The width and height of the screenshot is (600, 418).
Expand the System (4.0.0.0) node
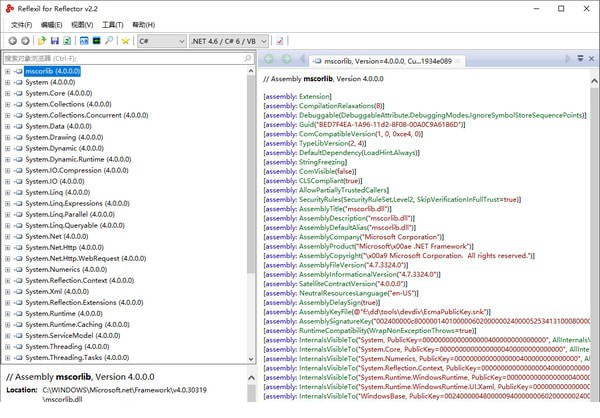pyautogui.click(x=8, y=82)
